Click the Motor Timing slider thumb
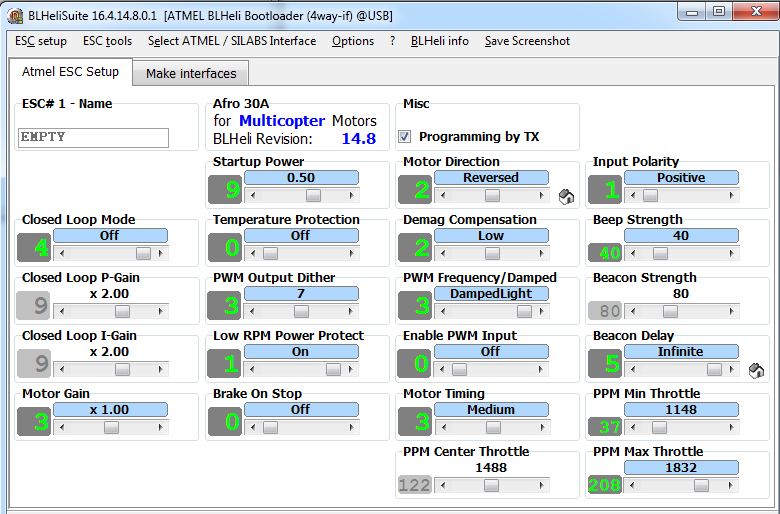Viewport: 780px width, 514px height. pos(493,427)
